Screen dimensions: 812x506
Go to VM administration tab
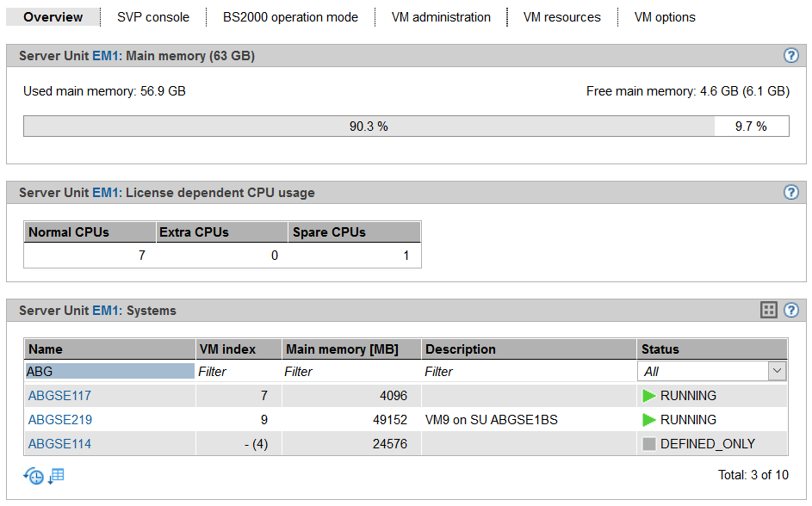pos(441,17)
